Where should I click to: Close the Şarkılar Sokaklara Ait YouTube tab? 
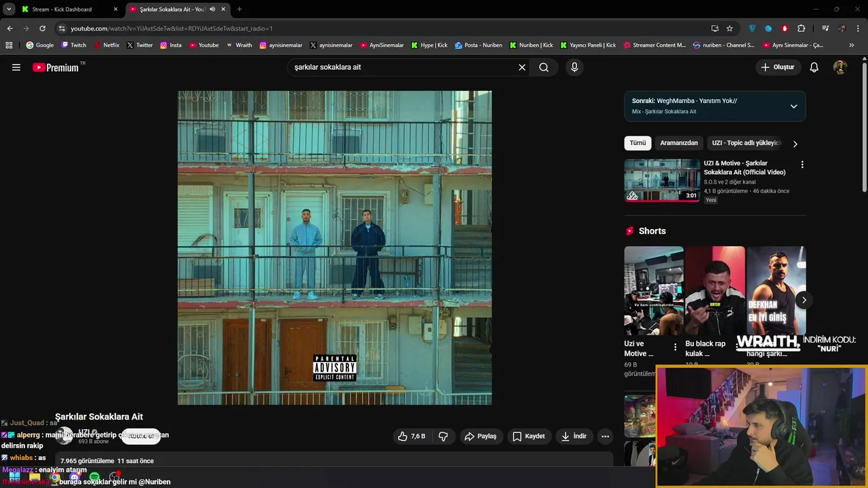coord(223,9)
